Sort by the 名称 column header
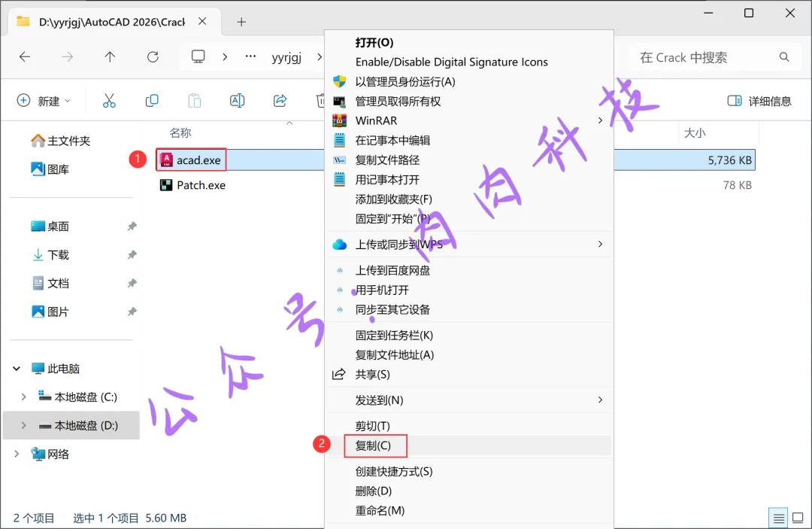This screenshot has width=812, height=529. [x=180, y=132]
